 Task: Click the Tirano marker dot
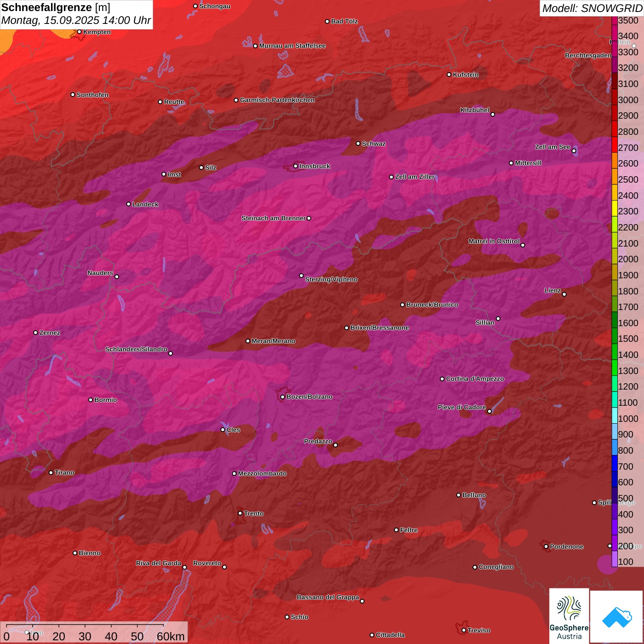(51, 472)
